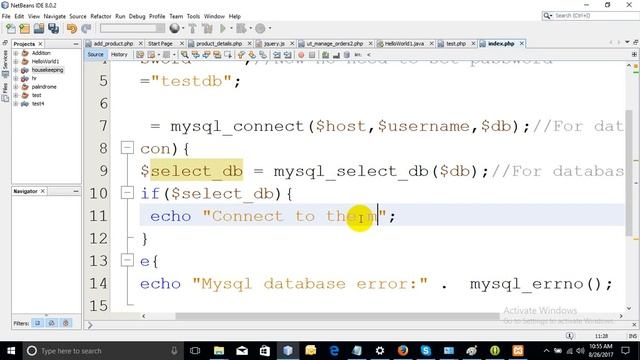
Task: Click the XAMPP icon in taskbar
Action: (518, 351)
